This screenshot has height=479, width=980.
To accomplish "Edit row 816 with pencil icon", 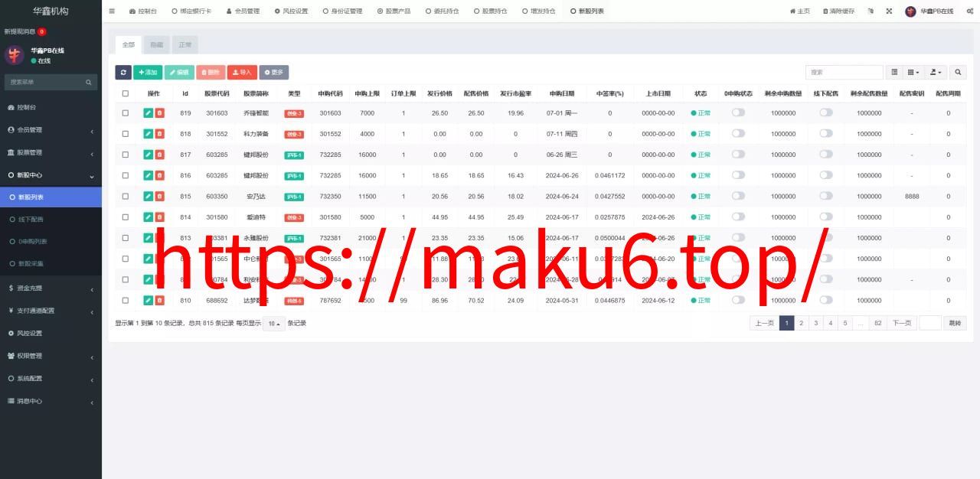I will pos(148,175).
